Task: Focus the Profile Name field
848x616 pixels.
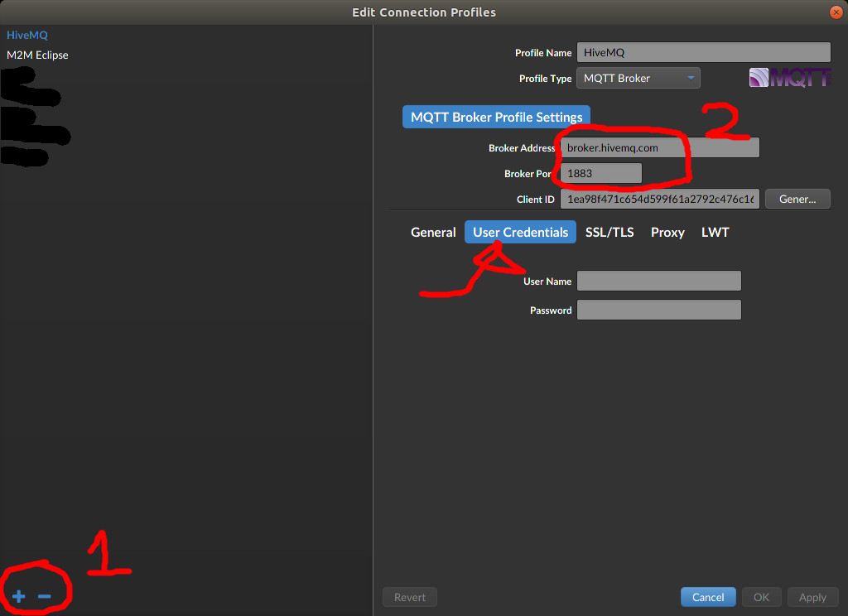Action: (x=704, y=52)
